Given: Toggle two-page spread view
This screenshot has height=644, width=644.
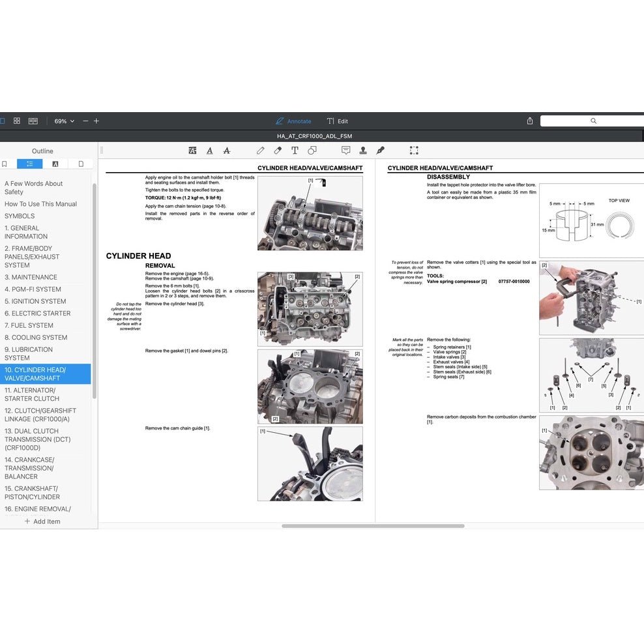Looking at the screenshot, I should [x=33, y=121].
